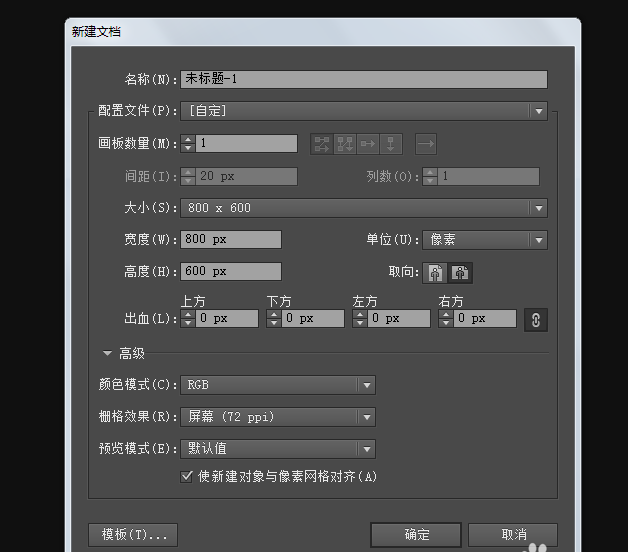Select grid by row artboard layout icon
Viewport: 628px width, 552px height.
click(322, 144)
